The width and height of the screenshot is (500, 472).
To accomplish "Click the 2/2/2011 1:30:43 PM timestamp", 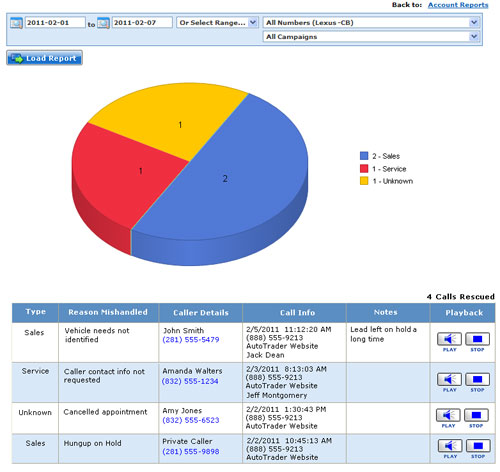I will coord(286,409).
